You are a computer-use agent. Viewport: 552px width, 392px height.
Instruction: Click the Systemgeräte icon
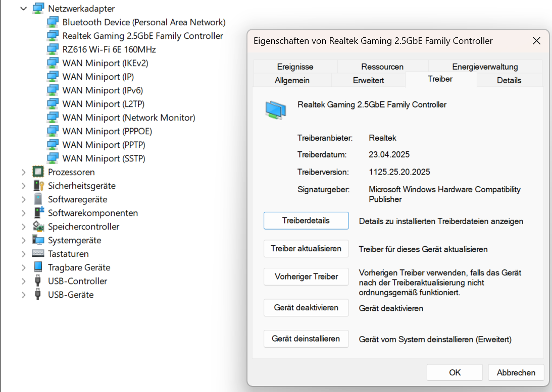click(38, 240)
